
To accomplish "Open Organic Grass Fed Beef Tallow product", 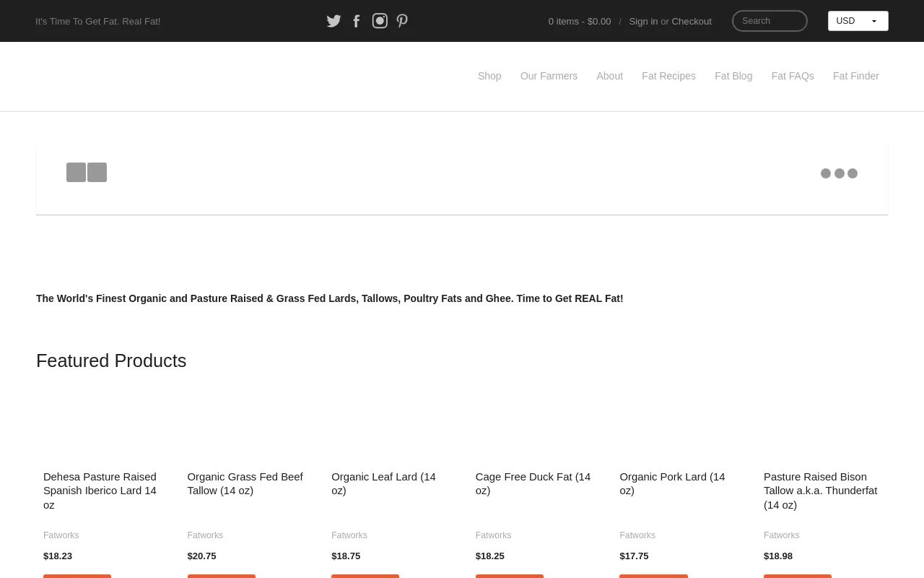I will 245,483.
